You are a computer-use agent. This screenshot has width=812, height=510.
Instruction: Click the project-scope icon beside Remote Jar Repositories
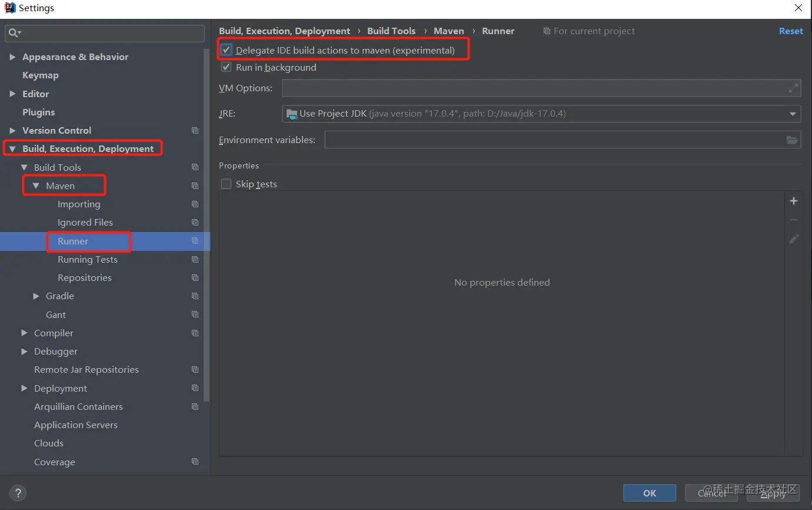(195, 370)
